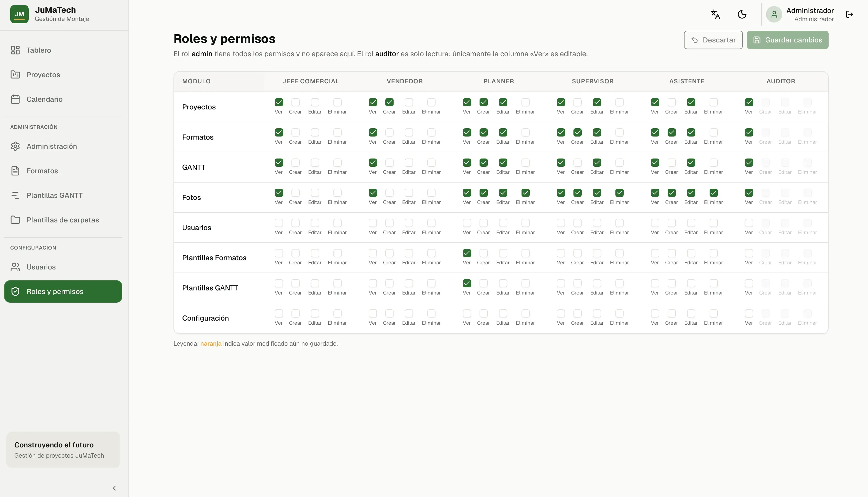Image resolution: width=868 pixels, height=497 pixels.
Task: Click the PLANNER column header
Action: tap(498, 81)
